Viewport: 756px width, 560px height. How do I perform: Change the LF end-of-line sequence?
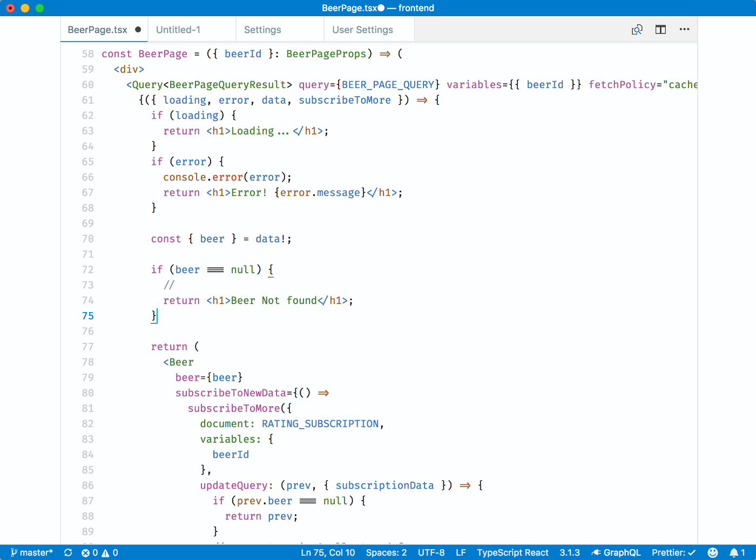[461, 552]
